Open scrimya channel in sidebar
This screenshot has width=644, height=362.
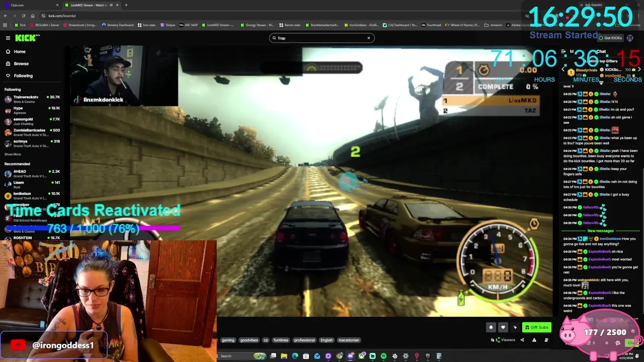tap(32, 143)
